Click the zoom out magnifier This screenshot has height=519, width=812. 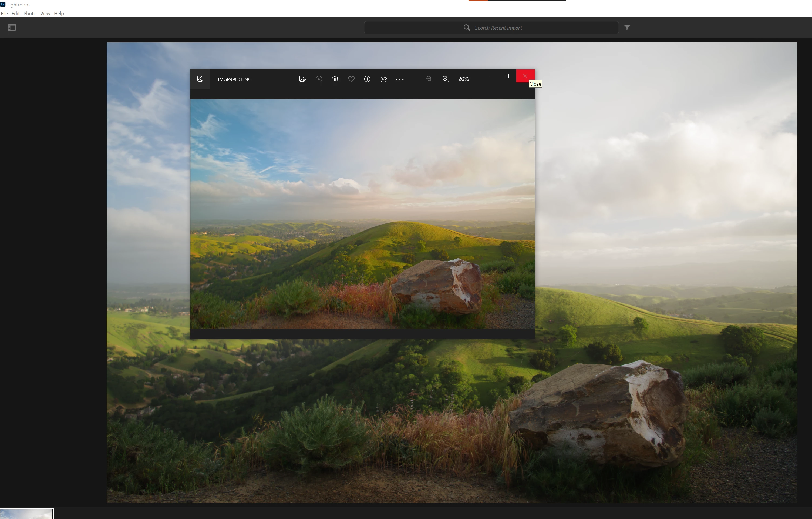pyautogui.click(x=429, y=79)
